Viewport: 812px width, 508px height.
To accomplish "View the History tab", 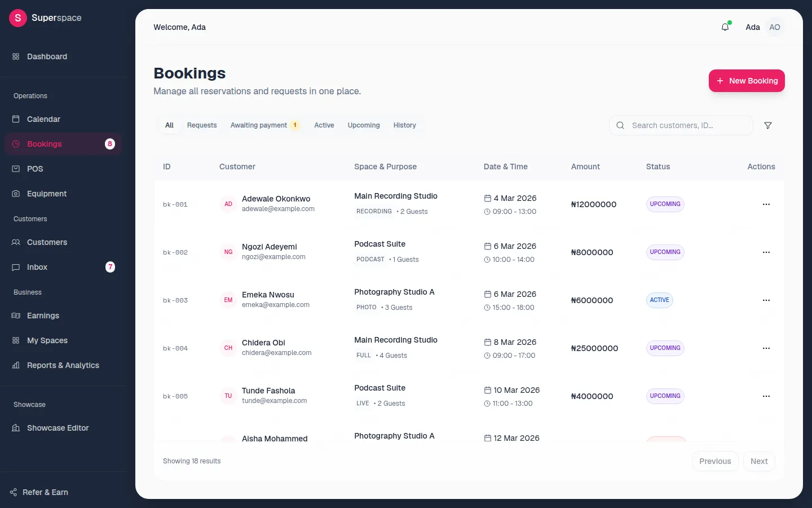I will click(405, 125).
